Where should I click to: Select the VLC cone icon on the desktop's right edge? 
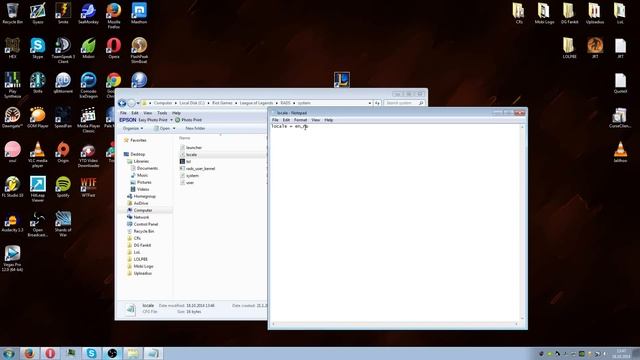(620, 152)
